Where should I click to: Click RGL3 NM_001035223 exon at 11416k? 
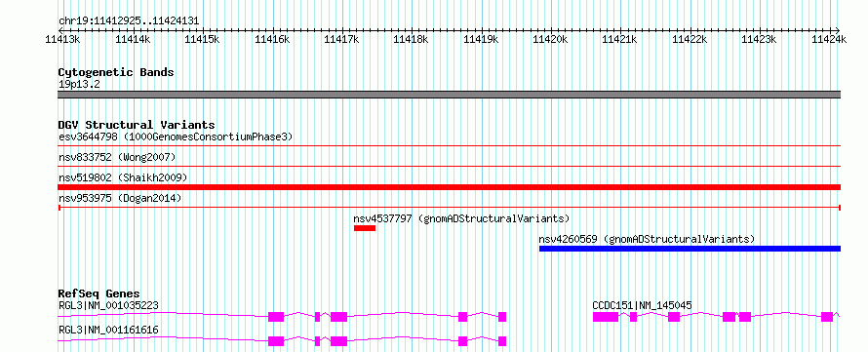point(276,317)
